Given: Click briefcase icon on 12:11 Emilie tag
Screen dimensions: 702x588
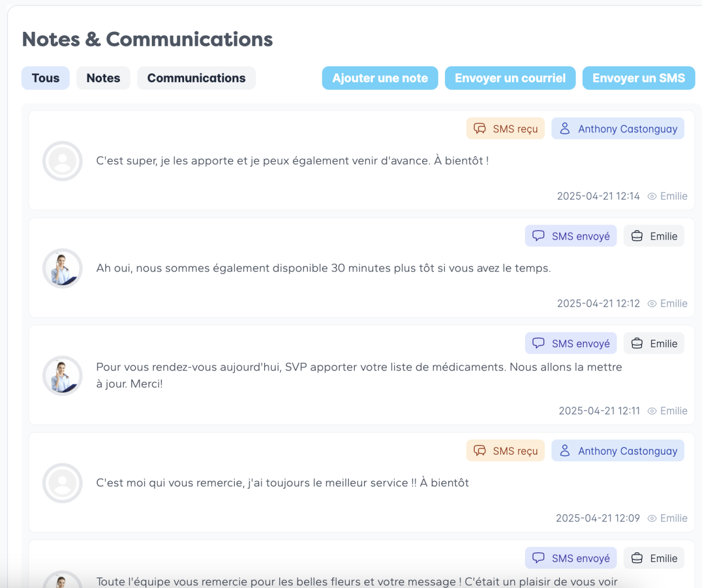Looking at the screenshot, I should pyautogui.click(x=637, y=343).
